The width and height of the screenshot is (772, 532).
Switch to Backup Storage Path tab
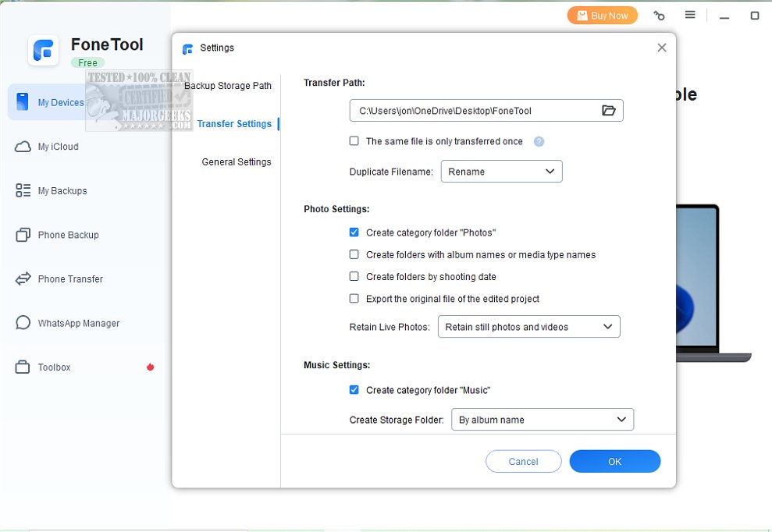(228, 86)
